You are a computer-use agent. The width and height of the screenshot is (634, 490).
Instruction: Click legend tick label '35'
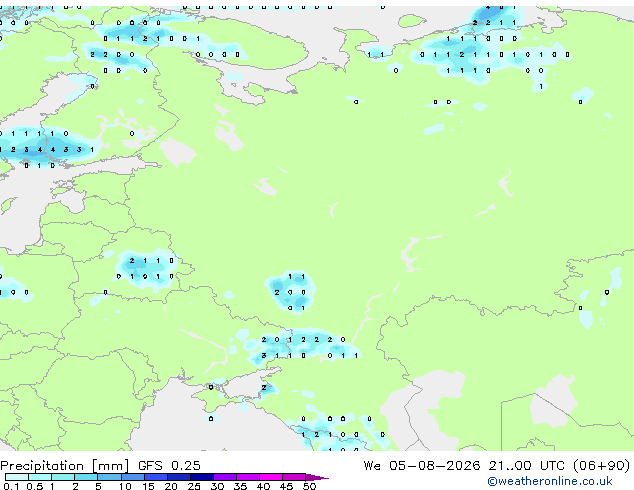240,486
